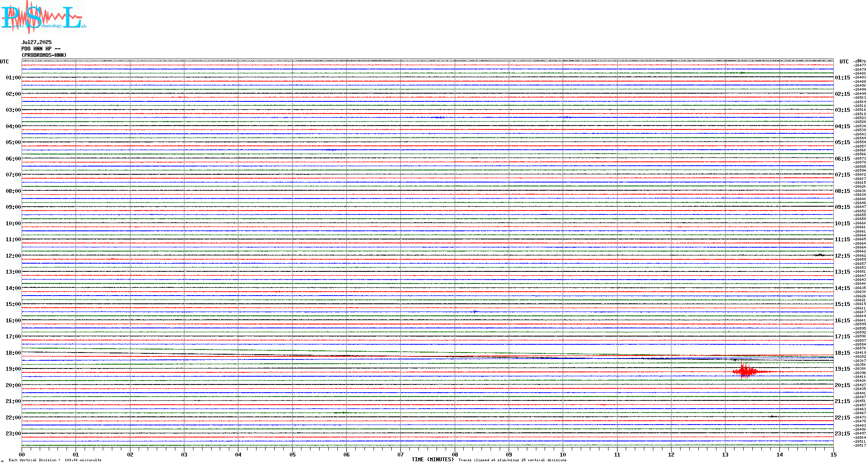This screenshot has width=868, height=466.
Task: Click the 07:15 end-time label
Action: pyautogui.click(x=843, y=175)
